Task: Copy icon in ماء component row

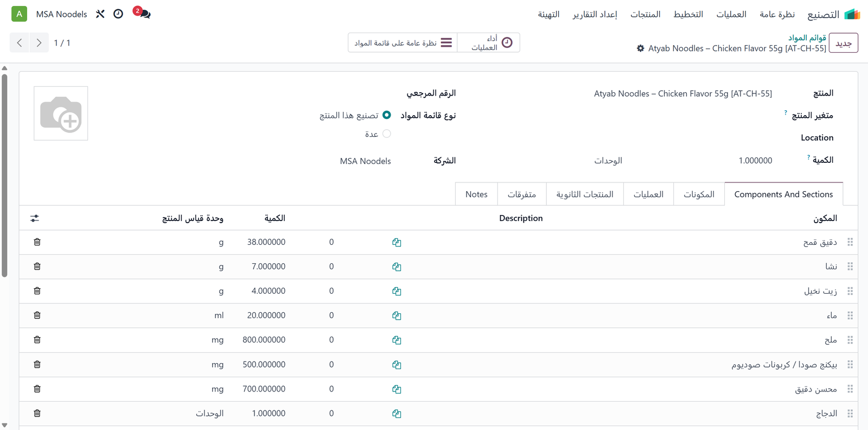Action: (397, 315)
